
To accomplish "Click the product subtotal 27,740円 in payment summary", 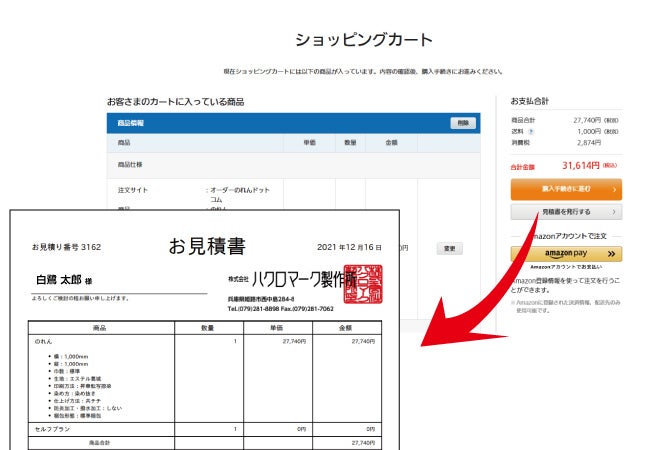I will 587,120.
